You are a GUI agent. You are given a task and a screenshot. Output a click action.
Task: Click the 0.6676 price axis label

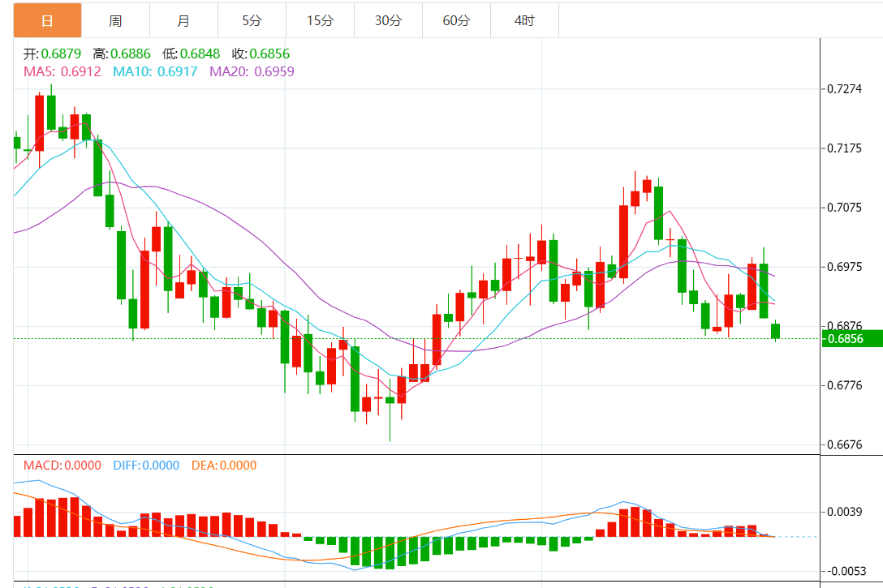tap(844, 445)
